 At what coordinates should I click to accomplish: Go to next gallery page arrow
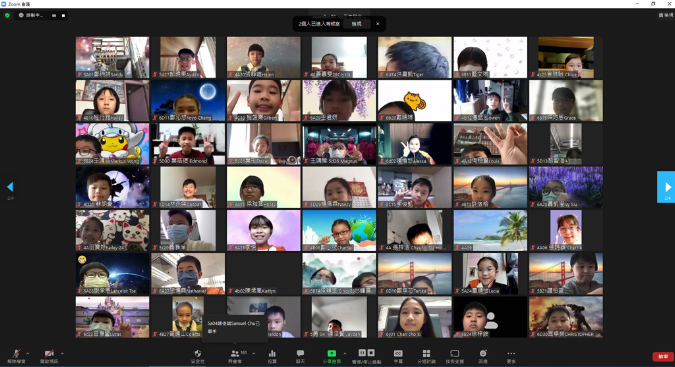666,187
